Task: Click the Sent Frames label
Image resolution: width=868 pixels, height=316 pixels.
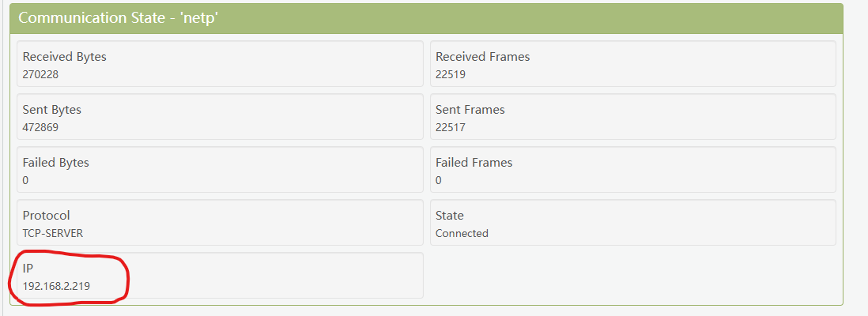Action: pos(470,110)
